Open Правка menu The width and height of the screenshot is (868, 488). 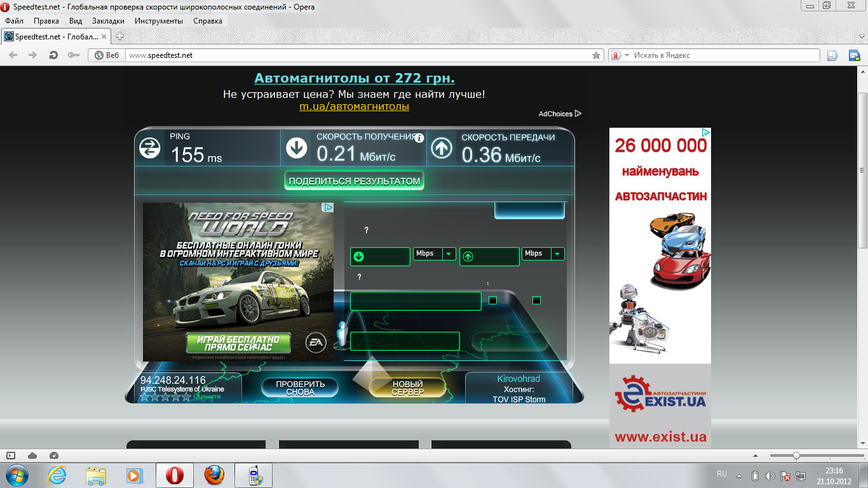tap(46, 21)
